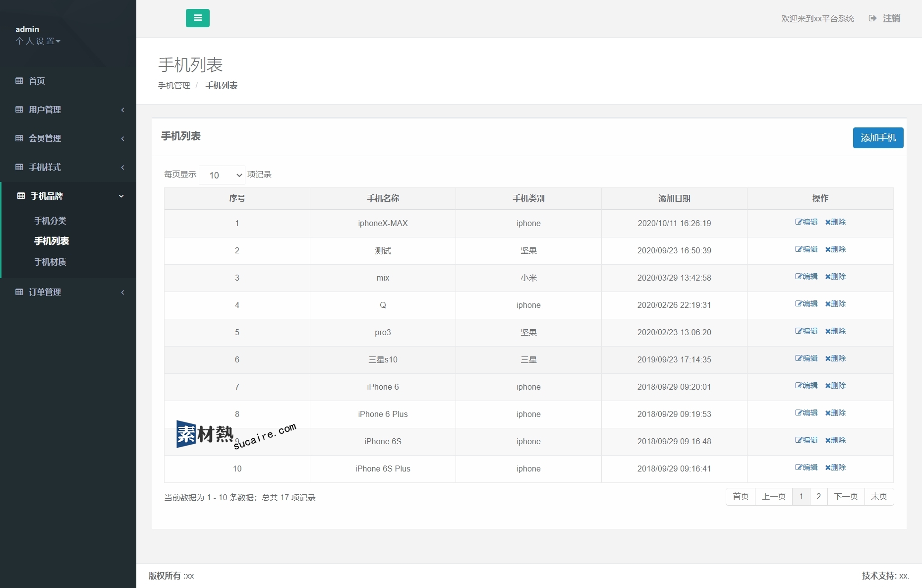Screen dimensions: 922x588
Task: Click the 手机类别 column header
Action: pos(528,198)
